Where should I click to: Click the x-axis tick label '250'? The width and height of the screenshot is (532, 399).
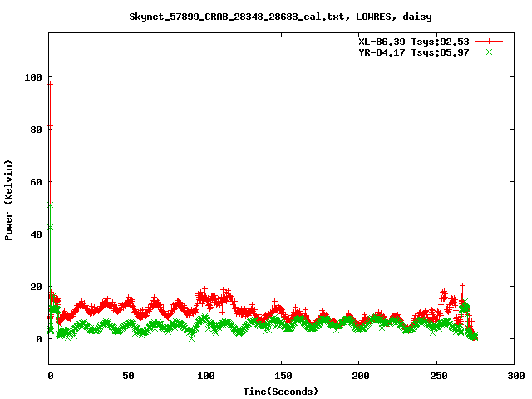438,376
